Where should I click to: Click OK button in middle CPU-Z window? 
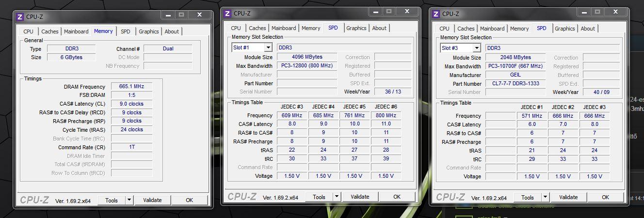tap(397, 197)
